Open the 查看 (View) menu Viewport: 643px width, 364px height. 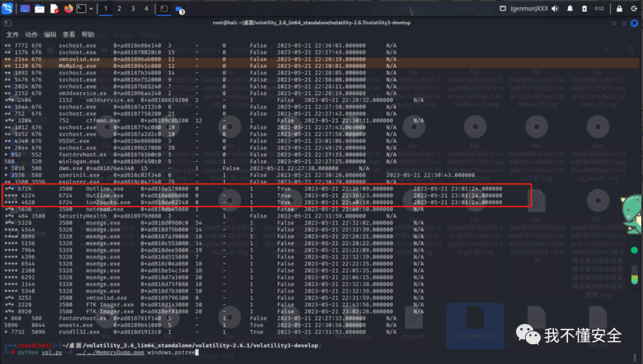(69, 35)
